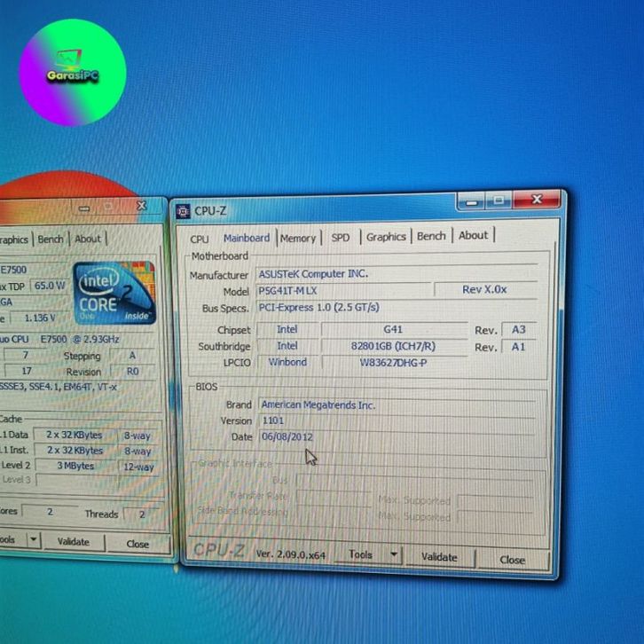Viewport: 644px width, 644px height.
Task: Click the CPU-Z app icon in title bar
Action: [183, 211]
